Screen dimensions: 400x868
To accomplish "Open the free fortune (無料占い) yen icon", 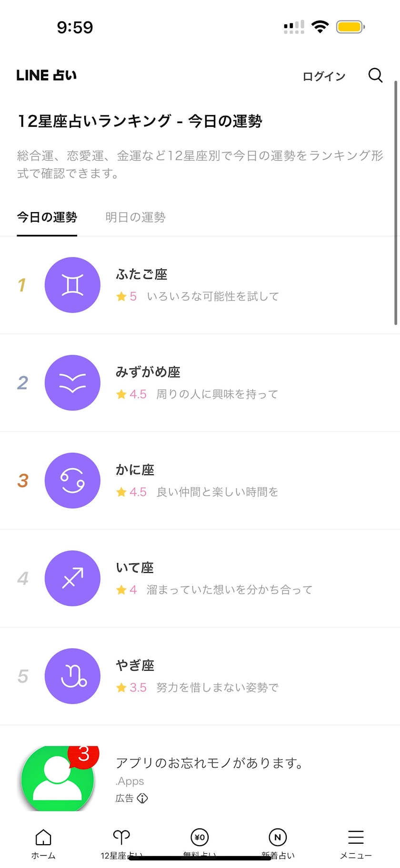I will pyautogui.click(x=200, y=837).
